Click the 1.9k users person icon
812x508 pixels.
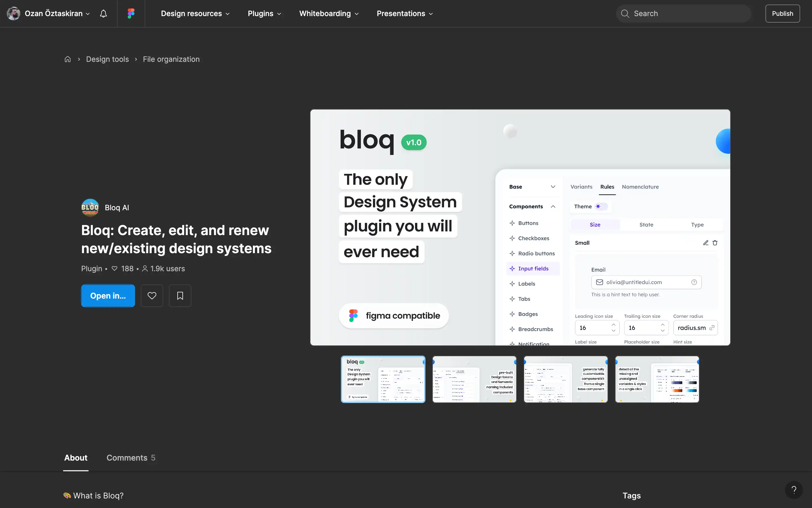(145, 268)
